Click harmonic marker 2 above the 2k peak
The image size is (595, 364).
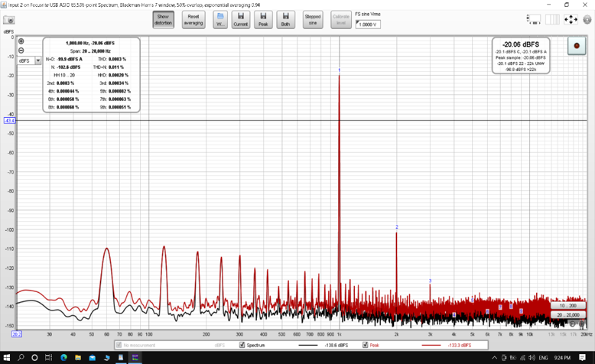[397, 227]
